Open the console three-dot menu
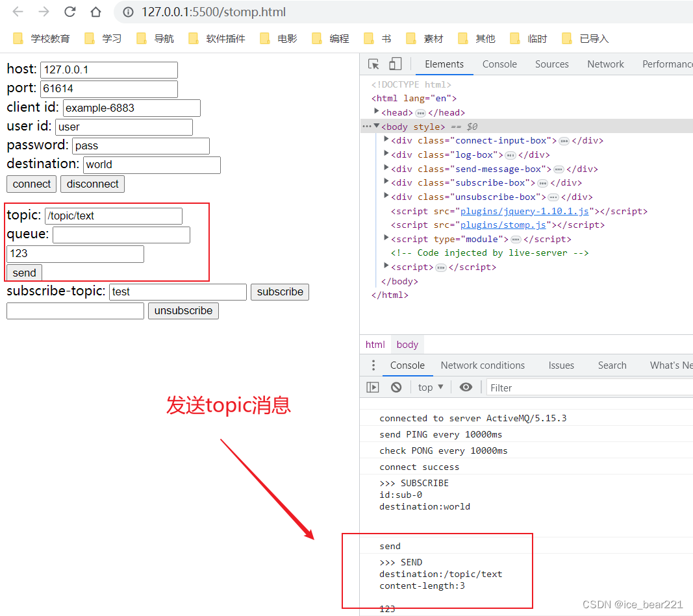This screenshot has height=616, width=693. click(x=372, y=365)
